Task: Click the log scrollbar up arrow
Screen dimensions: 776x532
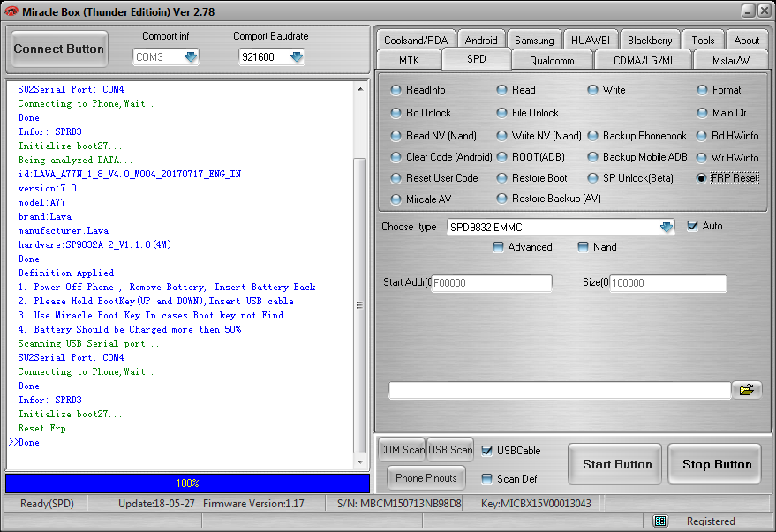Action: pyautogui.click(x=360, y=89)
